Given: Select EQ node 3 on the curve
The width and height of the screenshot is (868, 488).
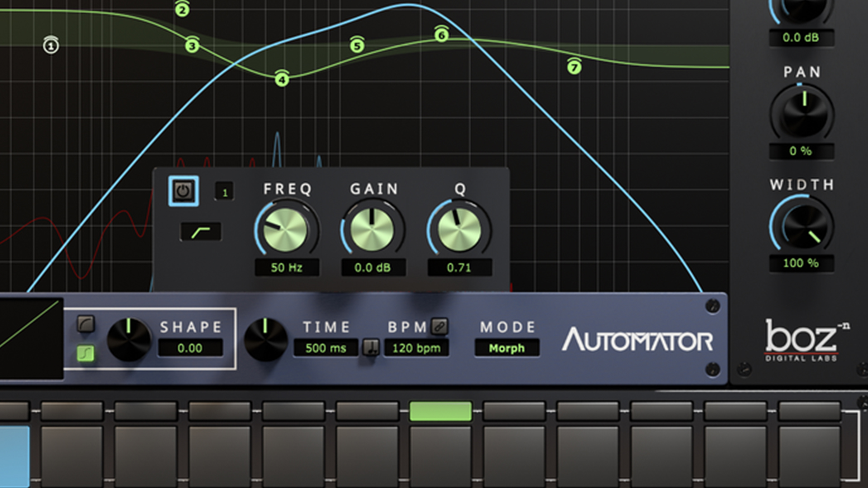Looking at the screenshot, I should coord(193,45).
